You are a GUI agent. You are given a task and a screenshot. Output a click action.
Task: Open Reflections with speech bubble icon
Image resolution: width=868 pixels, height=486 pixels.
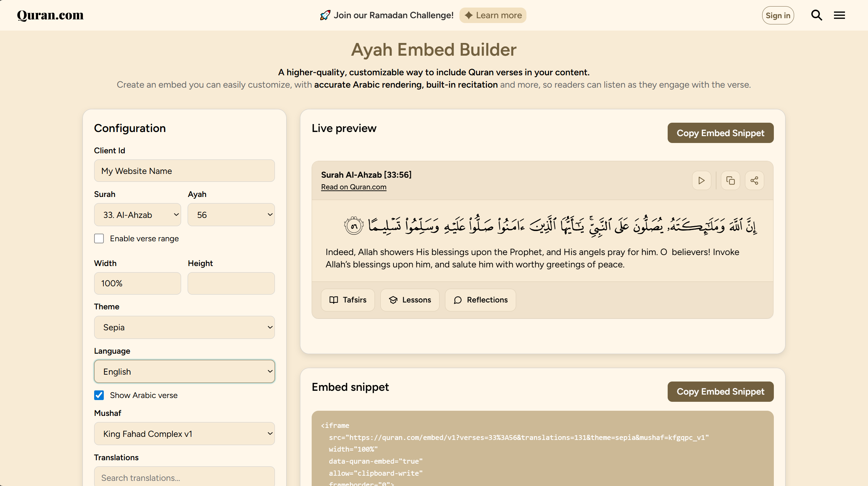480,300
